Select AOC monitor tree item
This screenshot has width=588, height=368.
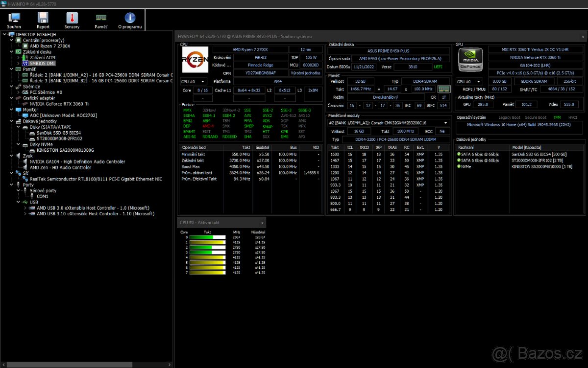coord(63,115)
